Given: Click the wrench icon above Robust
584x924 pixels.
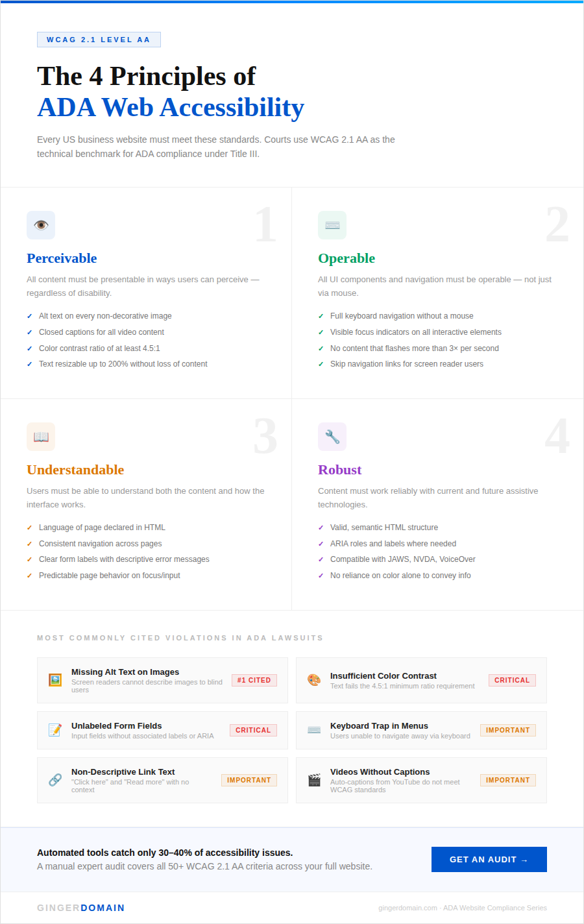Looking at the screenshot, I should tap(332, 437).
